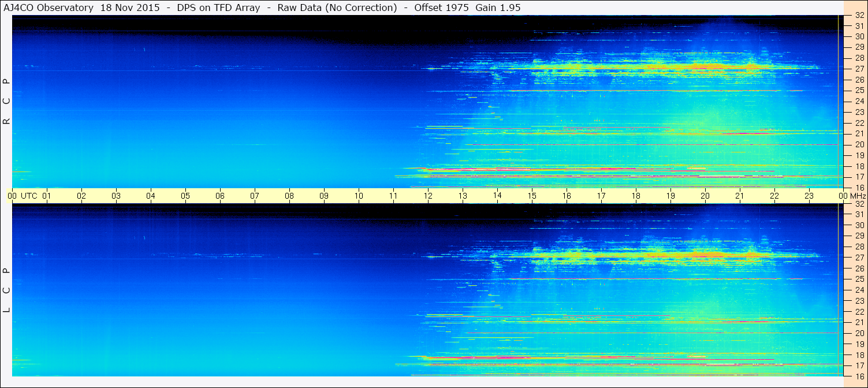868x388 pixels.
Task: Click the 'UTC' label on time axis
Action: click(x=29, y=196)
